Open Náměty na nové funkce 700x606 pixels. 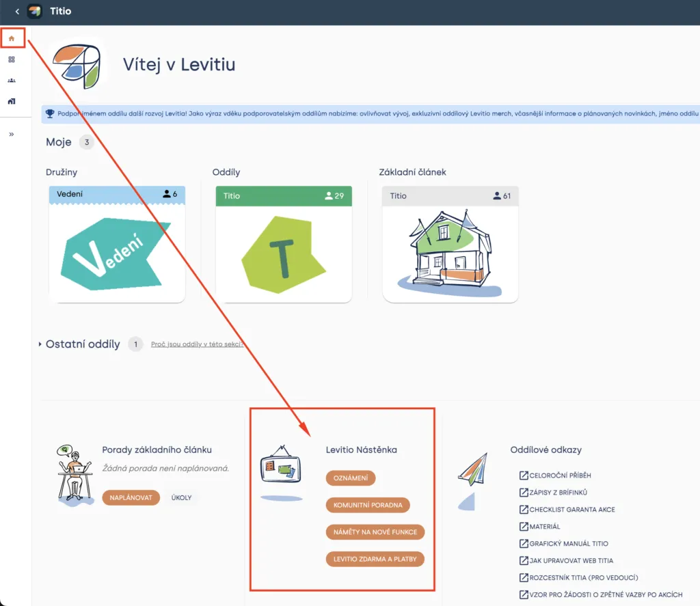pyautogui.click(x=375, y=532)
